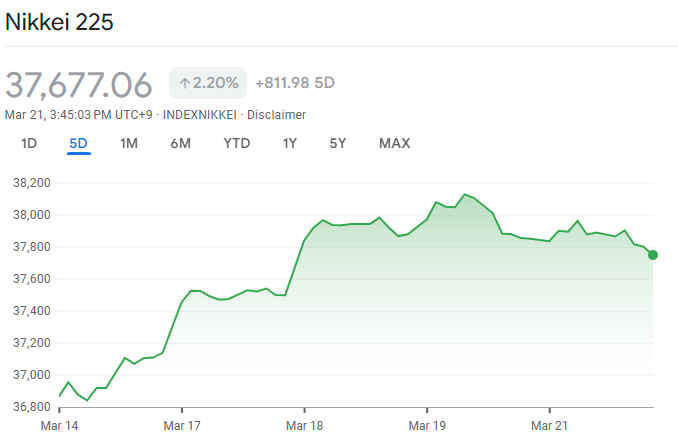Select the 1D time range tab
The width and height of the screenshot is (678, 447).
(x=29, y=143)
